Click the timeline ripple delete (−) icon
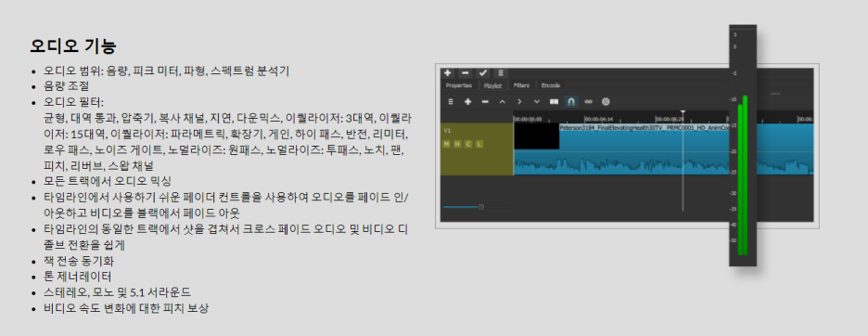The height and width of the screenshot is (336, 868). click(x=485, y=102)
